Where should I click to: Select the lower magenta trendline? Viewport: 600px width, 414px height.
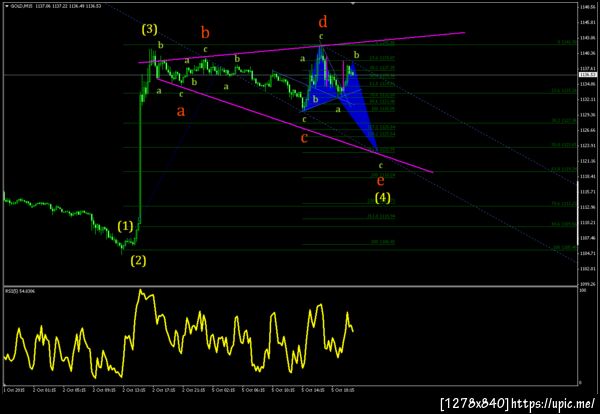pyautogui.click(x=295, y=126)
